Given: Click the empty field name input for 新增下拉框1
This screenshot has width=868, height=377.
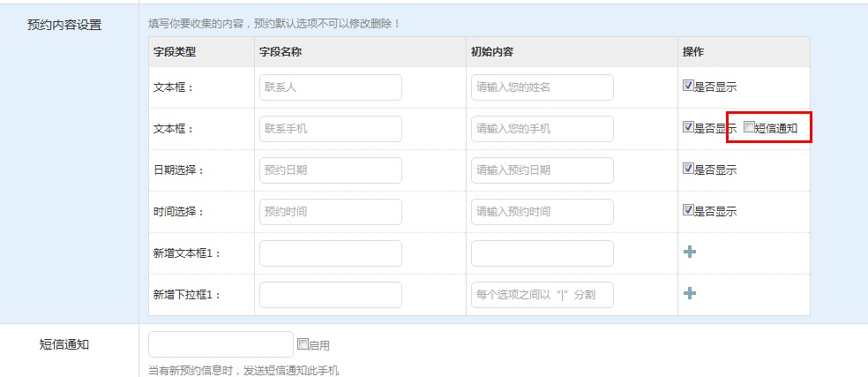Looking at the screenshot, I should [330, 295].
